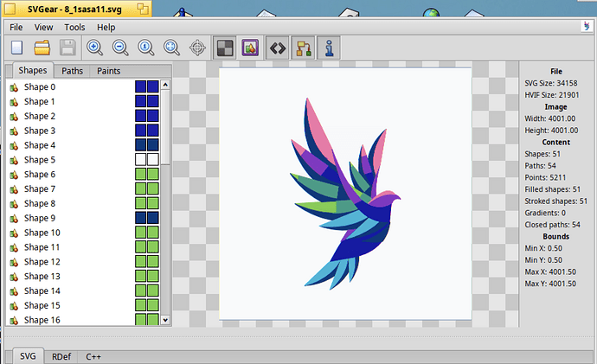Click the Zoom Out magnifier icon

coord(121,48)
